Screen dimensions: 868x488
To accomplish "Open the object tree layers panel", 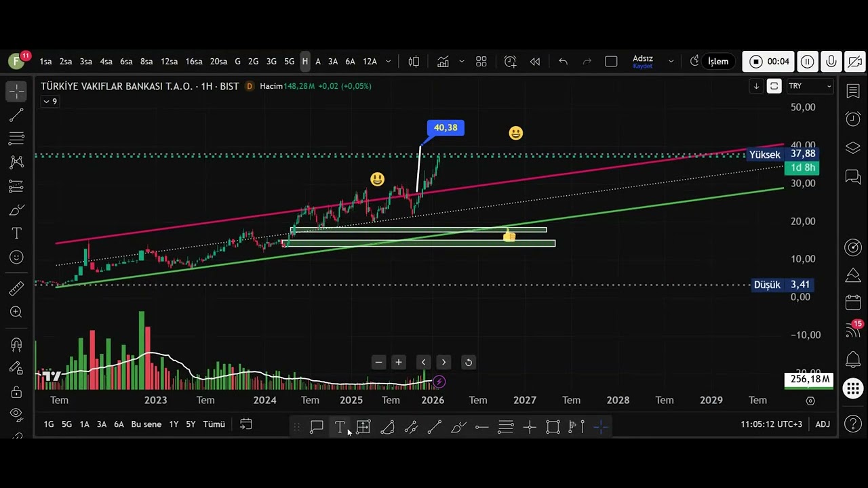I will 853,148.
